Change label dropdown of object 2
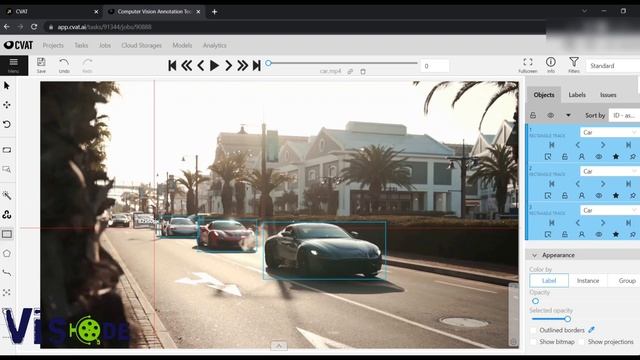Image resolution: width=640 pixels, height=360 pixels. [x=609, y=171]
